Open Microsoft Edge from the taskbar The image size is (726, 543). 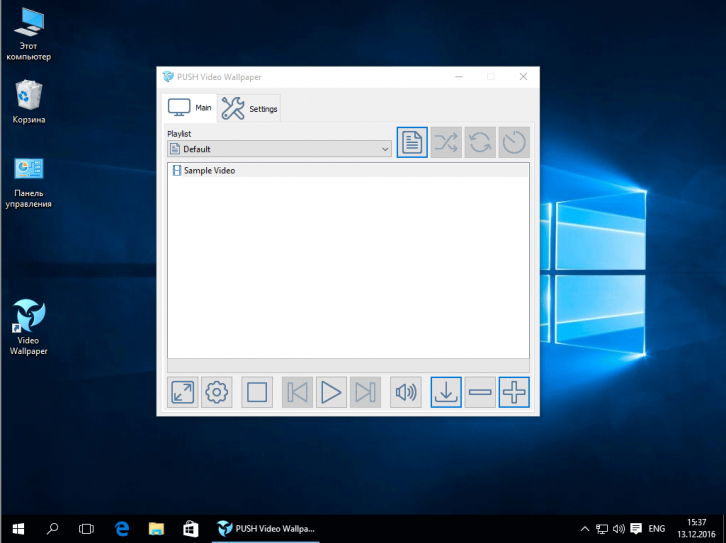point(122,528)
